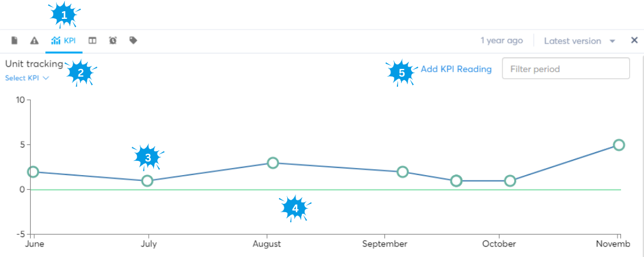The height and width of the screenshot is (257, 644).
Task: Click the August data point at value 3
Action: coord(272,163)
